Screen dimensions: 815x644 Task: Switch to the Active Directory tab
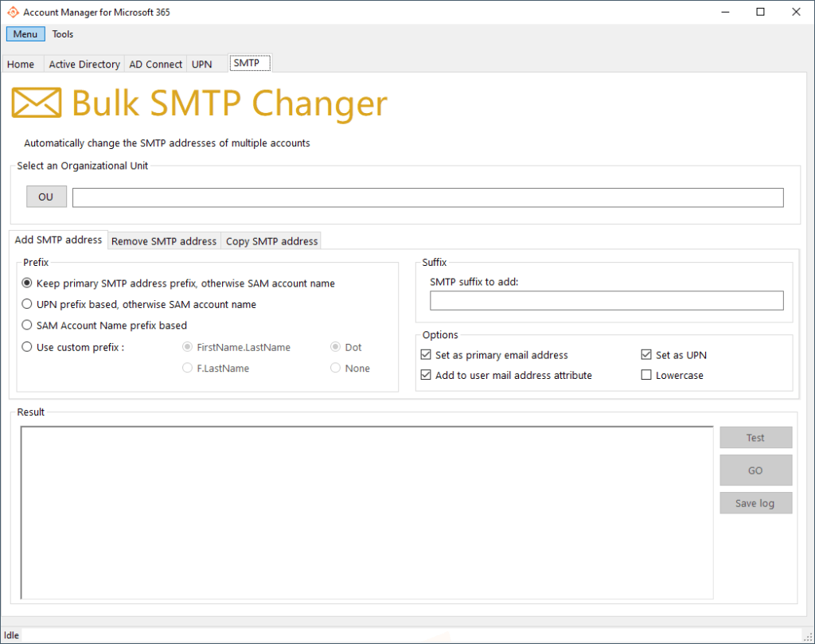coord(84,64)
